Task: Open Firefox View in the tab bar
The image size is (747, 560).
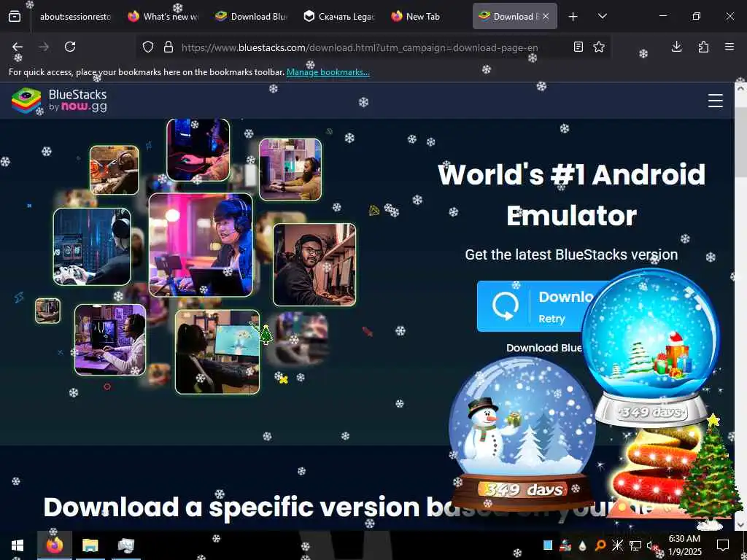Action: click(x=15, y=17)
